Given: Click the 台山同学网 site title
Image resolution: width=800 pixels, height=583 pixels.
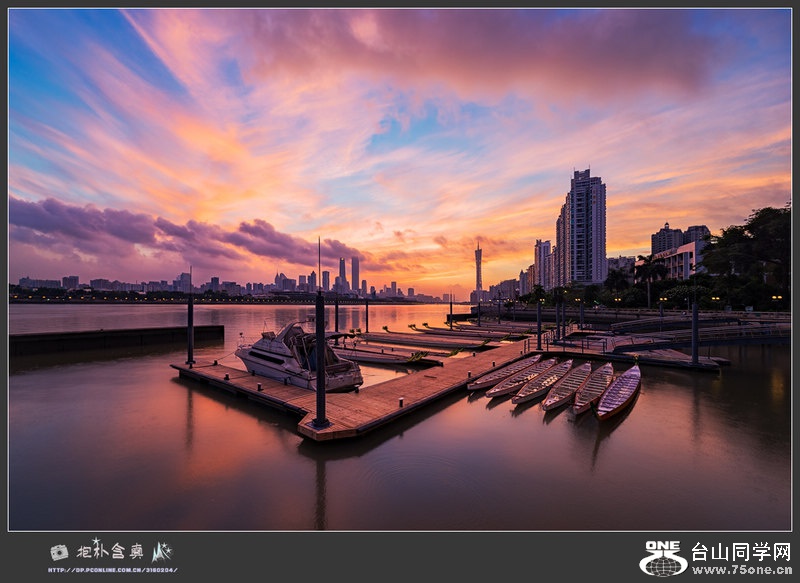Looking at the screenshot, I should (740, 551).
